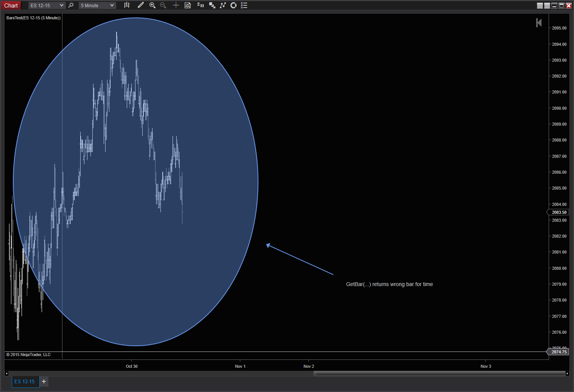Click the Nov 3 date label
The image size is (574, 392).
[486, 366]
